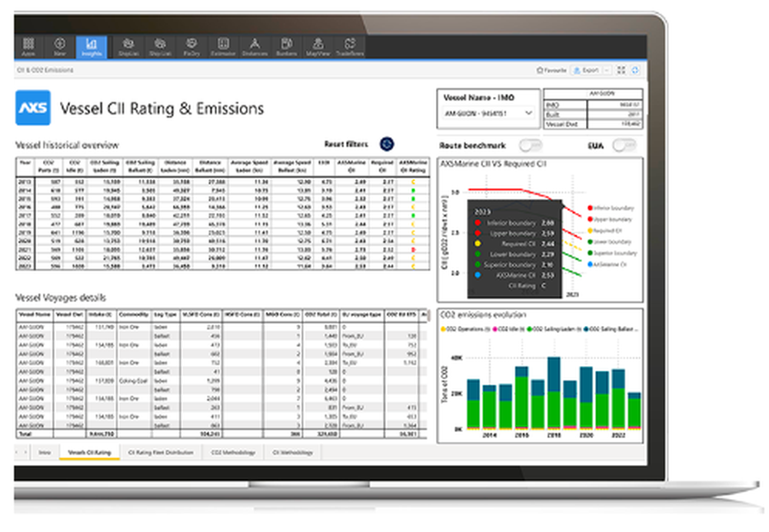Click the CO2 Sailing Ballast legend item

click(611, 329)
